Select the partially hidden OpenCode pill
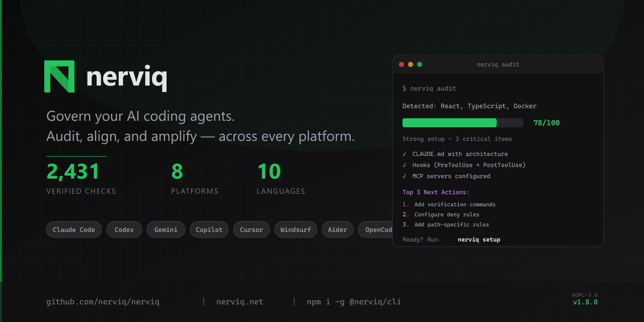Image resolution: width=644 pixels, height=322 pixels. (x=375, y=229)
